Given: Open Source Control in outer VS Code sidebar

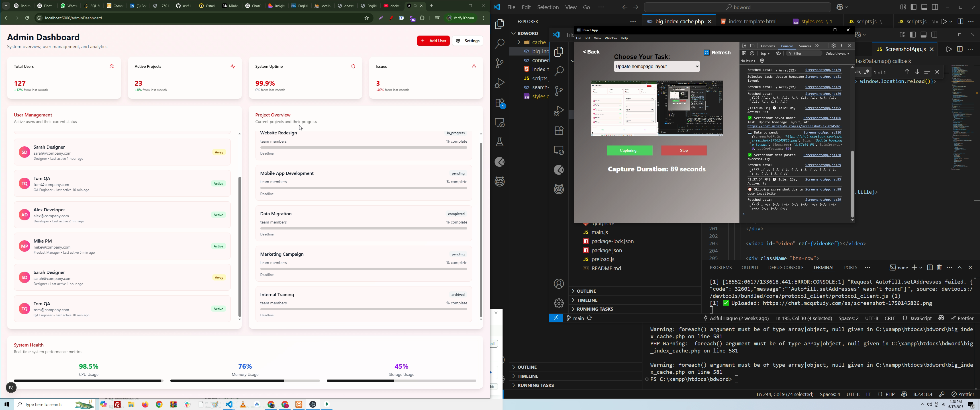Looking at the screenshot, I should click(x=499, y=63).
